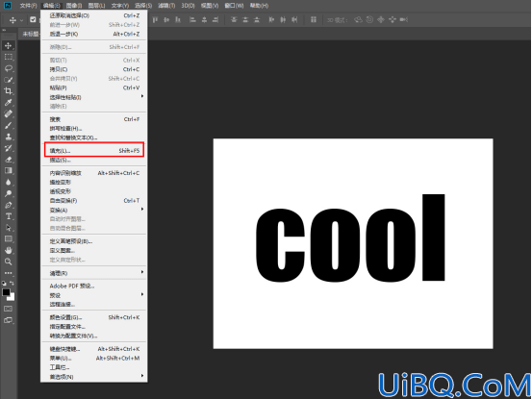Select the Clone Stamp tool

tap(9, 137)
